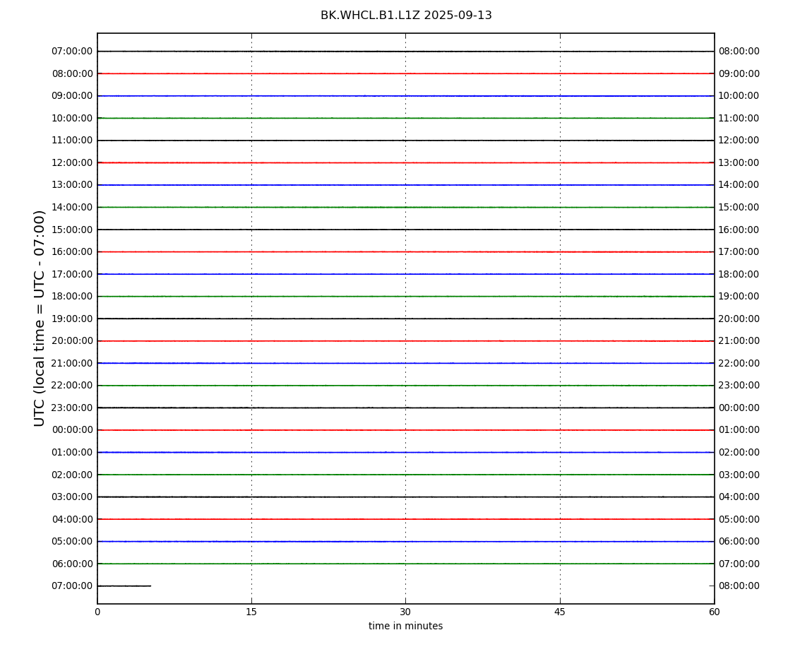Select left-axis start time 21:00:00
Image resolution: width=812 pixels, height=671 pixels.
[72, 363]
